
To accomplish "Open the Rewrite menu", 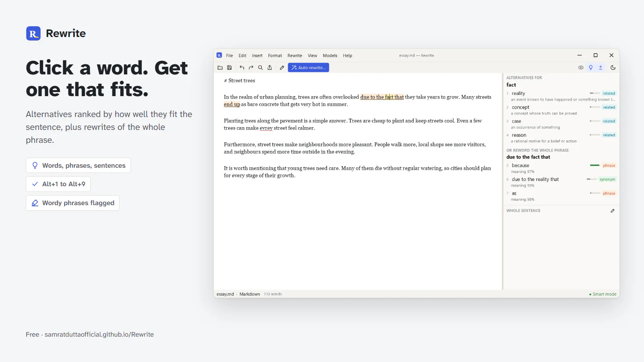I will (x=295, y=56).
